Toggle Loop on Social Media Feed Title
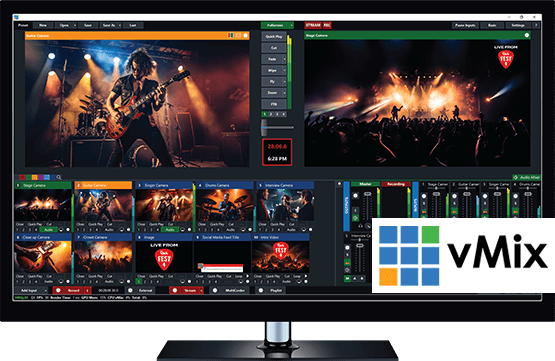The height and width of the screenshot is (361, 555). tap(239, 276)
